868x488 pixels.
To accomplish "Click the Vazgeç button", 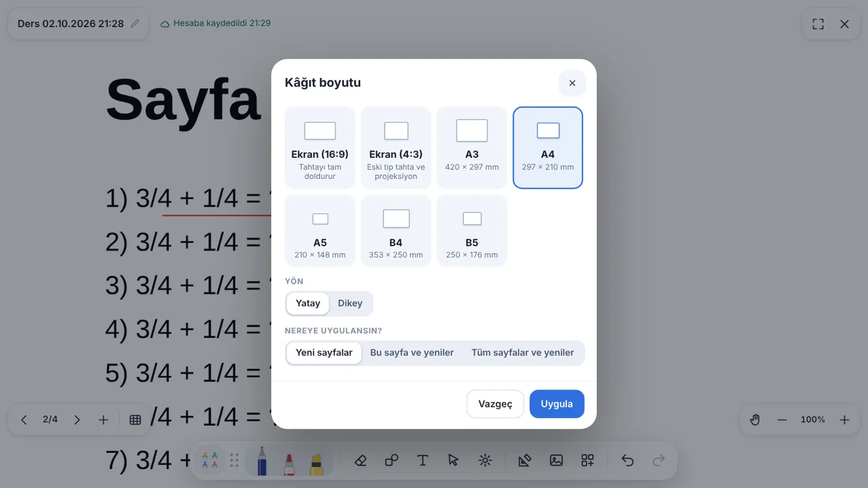I will [495, 404].
